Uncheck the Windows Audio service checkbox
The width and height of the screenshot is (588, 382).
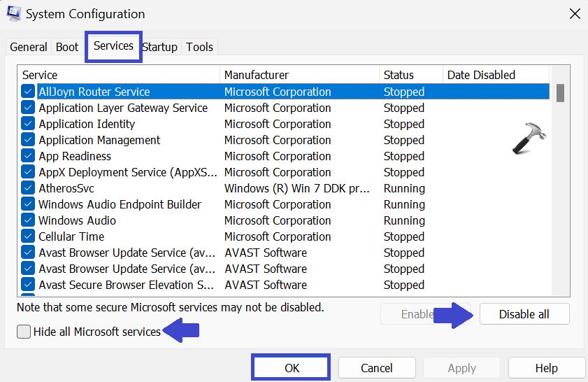[x=28, y=220]
